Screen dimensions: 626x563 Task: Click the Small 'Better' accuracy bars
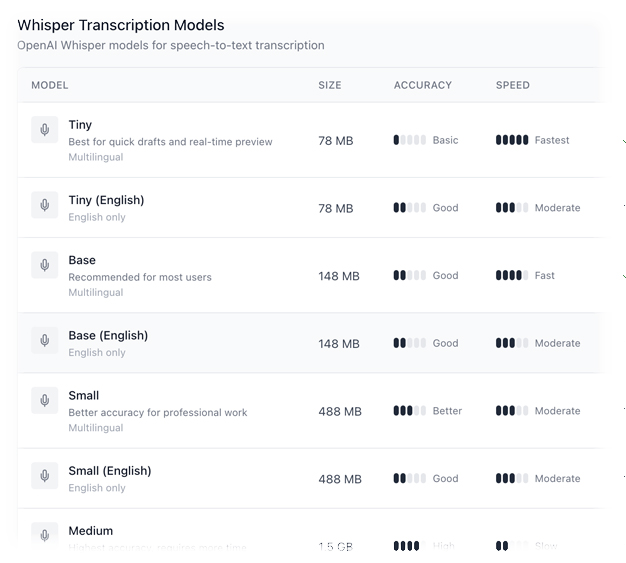(x=410, y=411)
